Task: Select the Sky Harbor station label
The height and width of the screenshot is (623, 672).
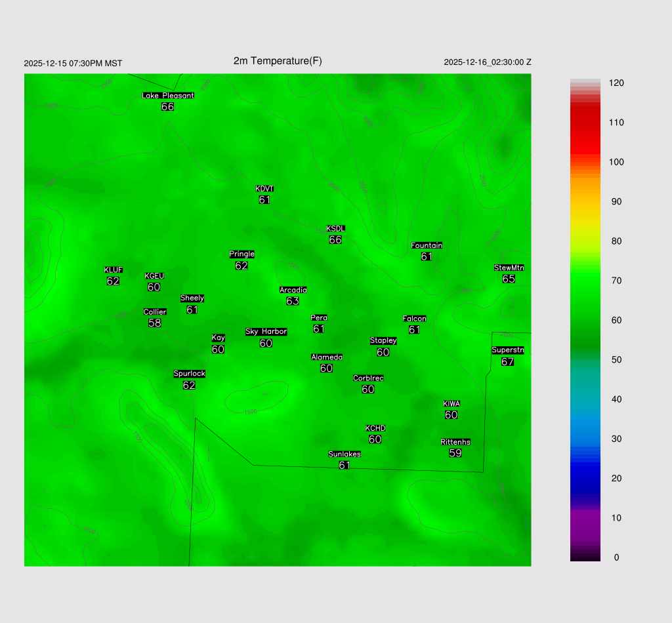Action: click(x=266, y=331)
